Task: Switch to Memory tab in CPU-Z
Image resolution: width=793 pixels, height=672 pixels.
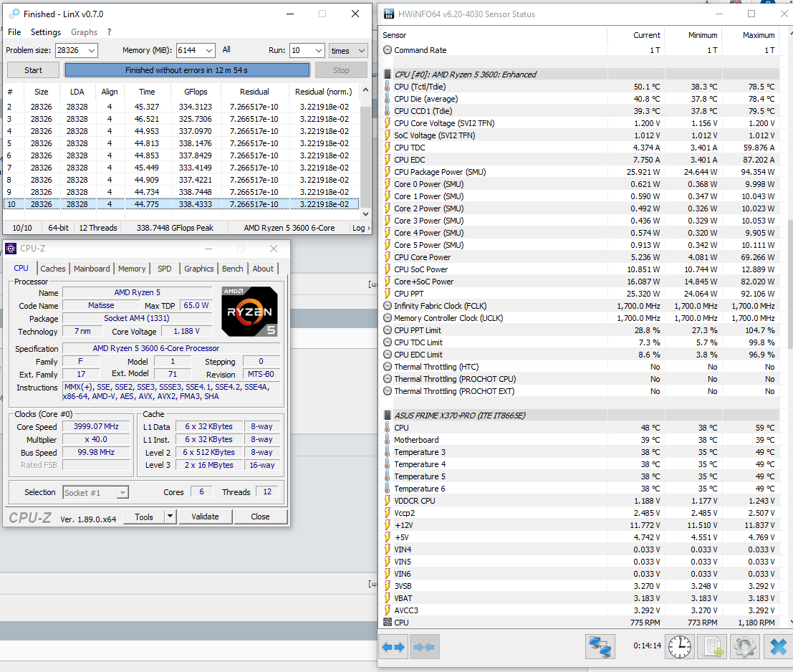Action: click(x=132, y=269)
